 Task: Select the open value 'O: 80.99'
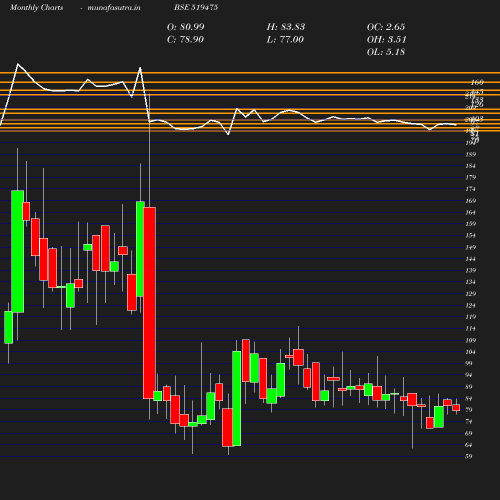pyautogui.click(x=186, y=27)
